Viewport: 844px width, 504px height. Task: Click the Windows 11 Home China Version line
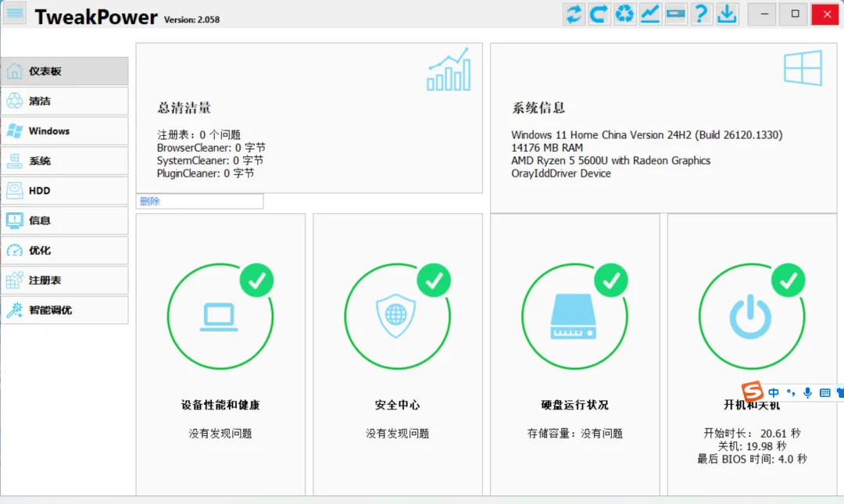tap(647, 134)
